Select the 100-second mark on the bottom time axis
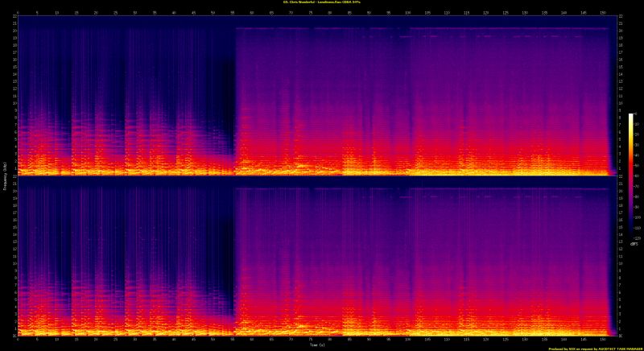The height and width of the screenshot is (351, 644). coord(408,339)
